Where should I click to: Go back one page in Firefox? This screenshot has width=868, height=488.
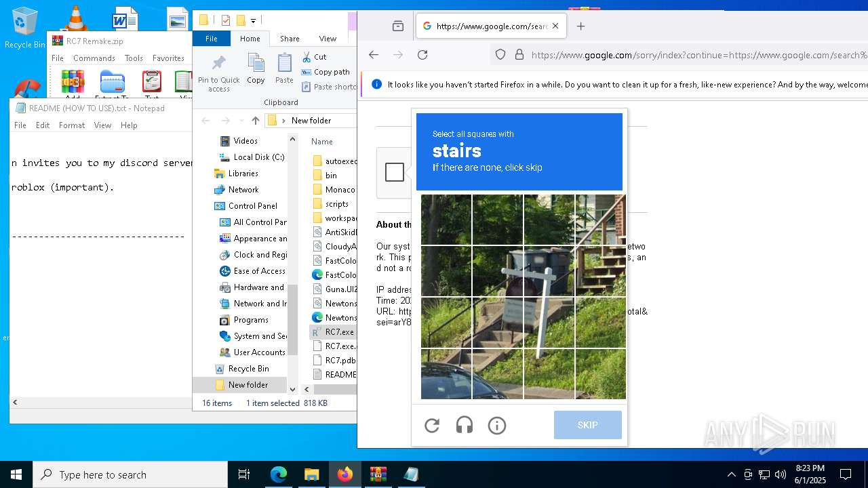click(374, 55)
